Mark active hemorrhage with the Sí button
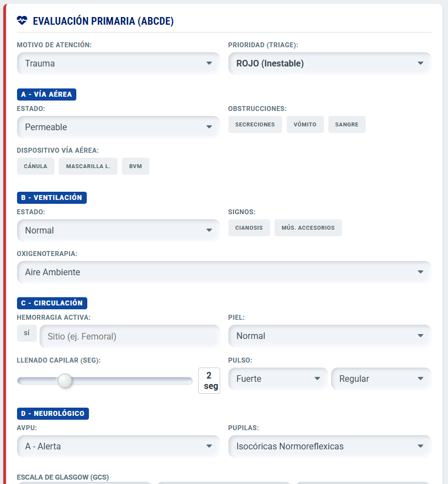This screenshot has height=484, width=448. point(27,333)
